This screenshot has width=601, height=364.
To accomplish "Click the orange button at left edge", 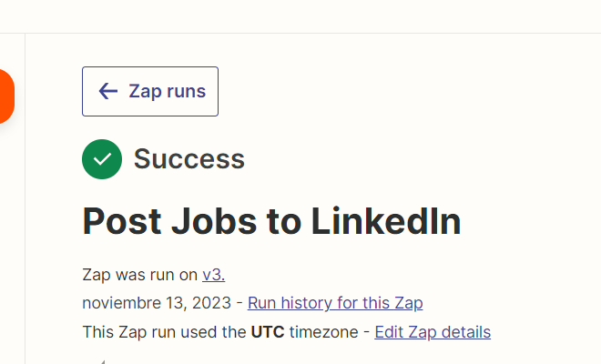I will (x=5, y=96).
